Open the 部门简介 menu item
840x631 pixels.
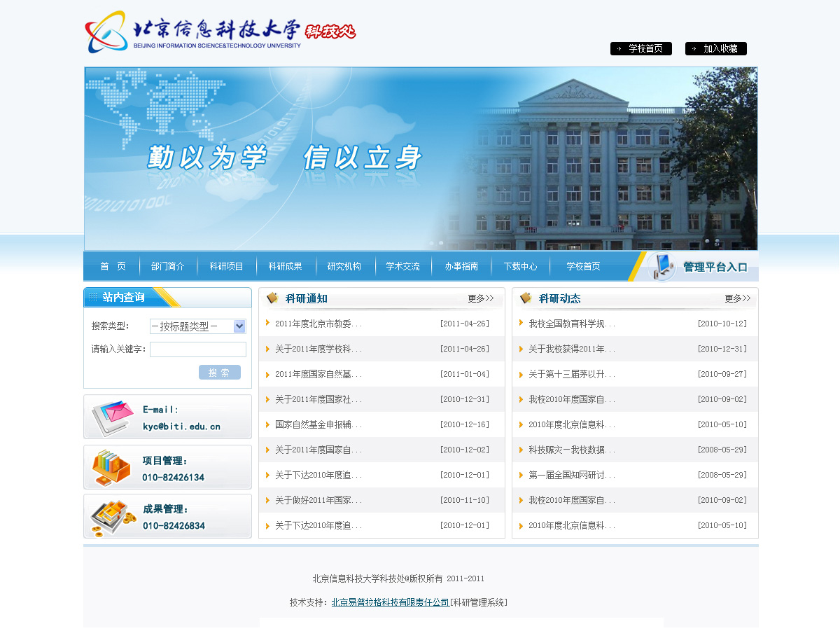[x=168, y=266]
